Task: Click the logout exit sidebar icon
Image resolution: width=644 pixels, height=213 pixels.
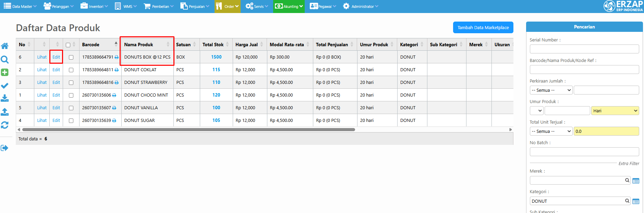Action: [4, 148]
